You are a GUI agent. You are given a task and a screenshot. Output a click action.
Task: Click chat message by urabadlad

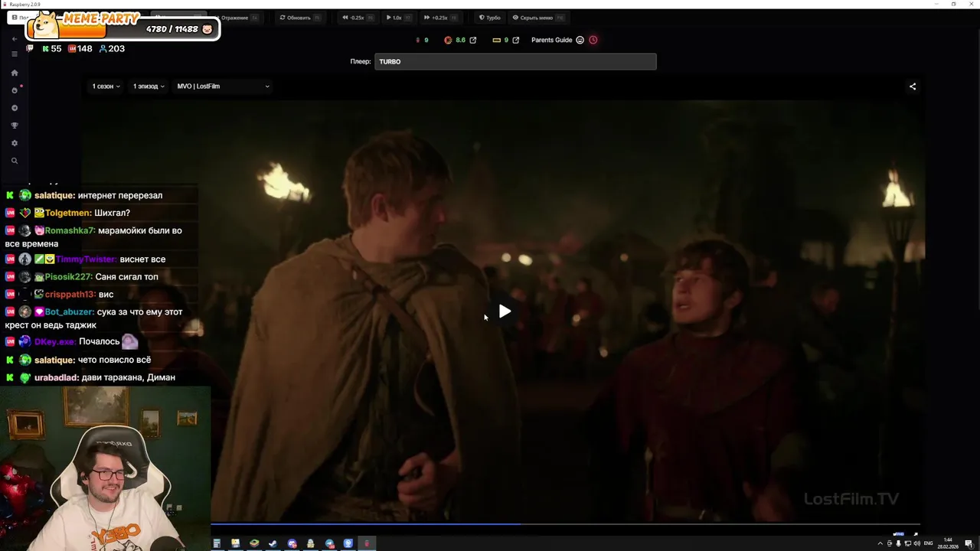[x=90, y=377]
